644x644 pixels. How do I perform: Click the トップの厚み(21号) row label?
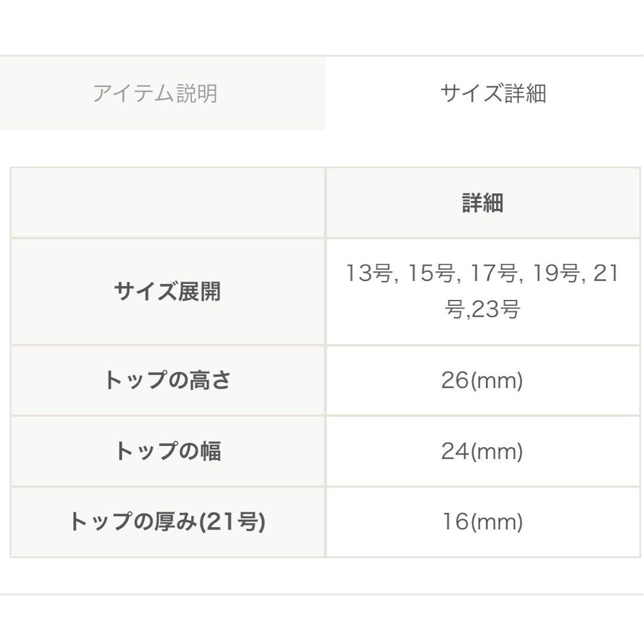pos(167,522)
